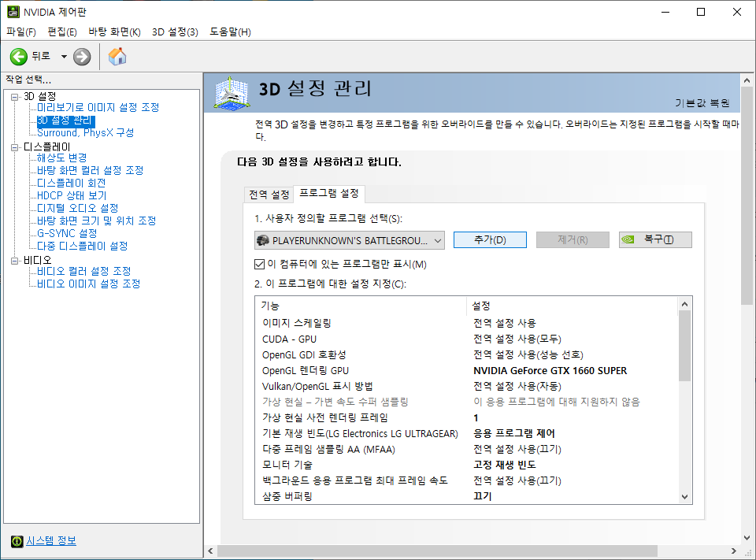Open the 편집(E) menu

62,32
